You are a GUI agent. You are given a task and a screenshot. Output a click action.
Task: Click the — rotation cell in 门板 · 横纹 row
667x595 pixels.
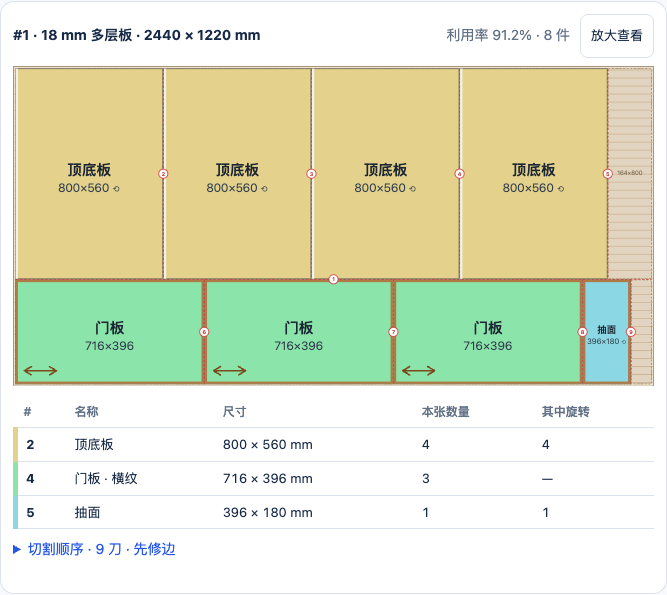547,479
